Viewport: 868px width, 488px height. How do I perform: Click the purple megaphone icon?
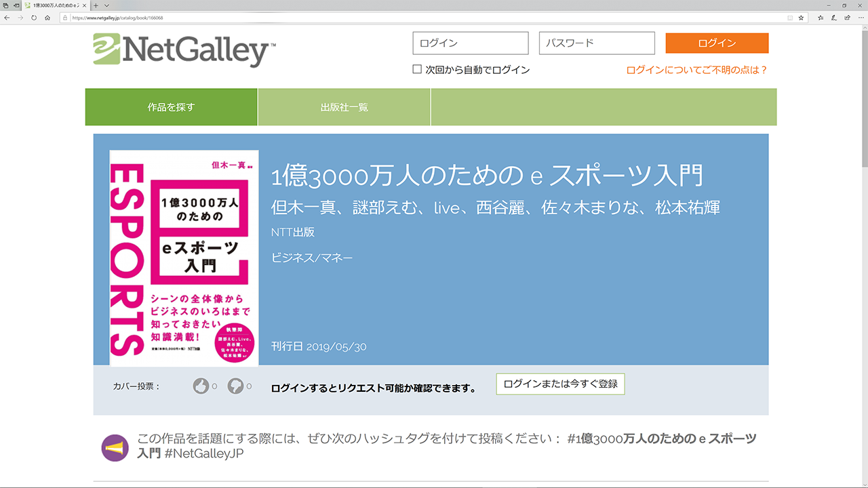[115, 448]
